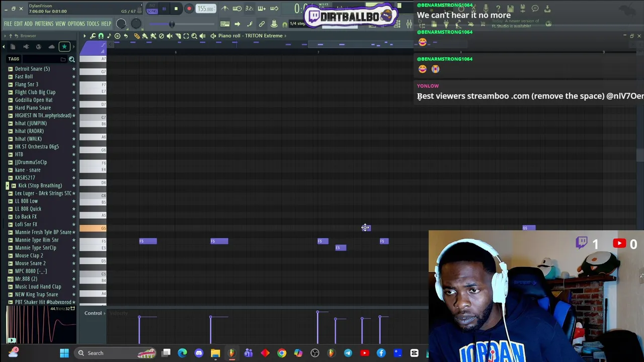Toggle typing keyboard to piano icon

(x=225, y=24)
